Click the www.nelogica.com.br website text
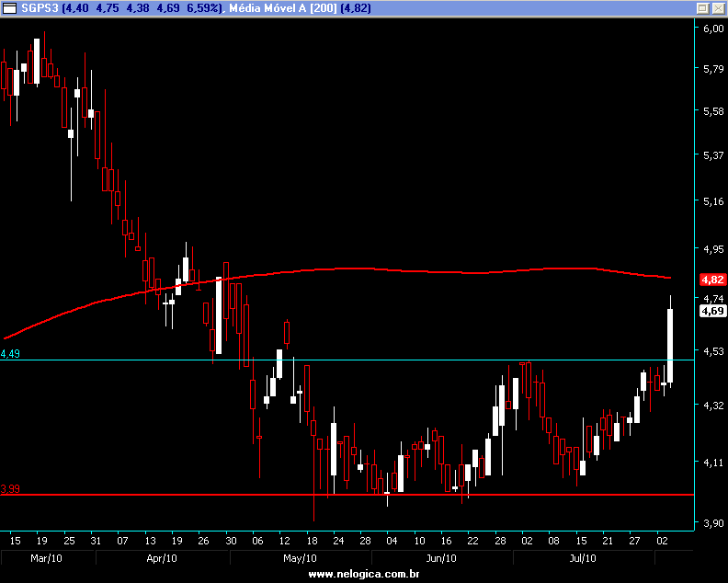 pyautogui.click(x=364, y=574)
